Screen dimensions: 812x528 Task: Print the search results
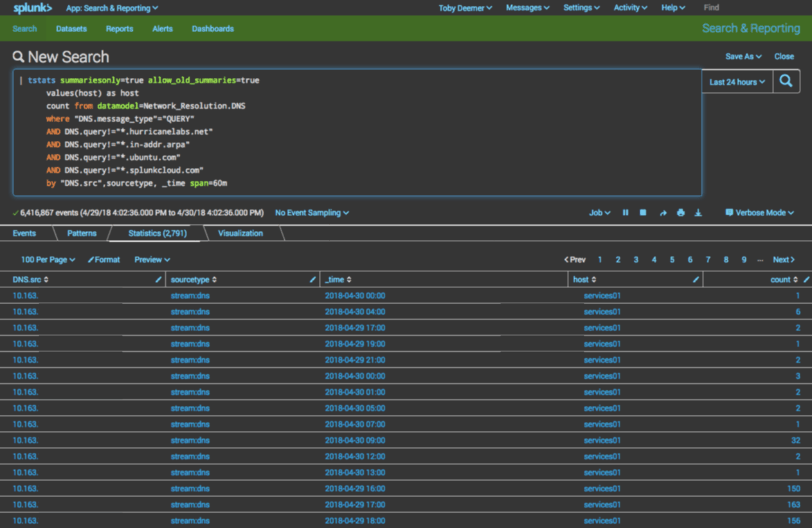(x=681, y=213)
